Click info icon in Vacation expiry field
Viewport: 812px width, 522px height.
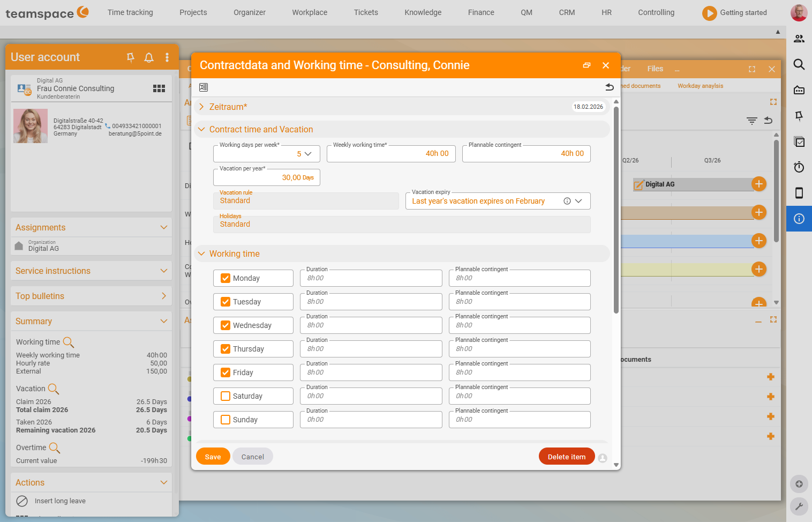click(x=567, y=201)
